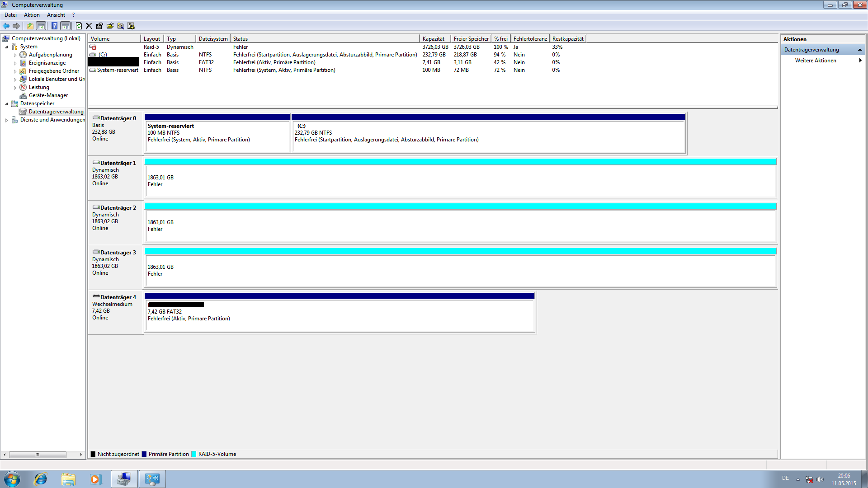Open the Ansicht menu
The image size is (868, 488).
coord(56,15)
